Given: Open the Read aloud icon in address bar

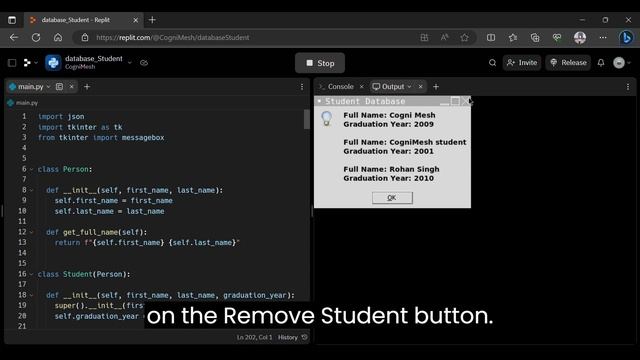Looking at the screenshot, I should pyautogui.click(x=444, y=38).
